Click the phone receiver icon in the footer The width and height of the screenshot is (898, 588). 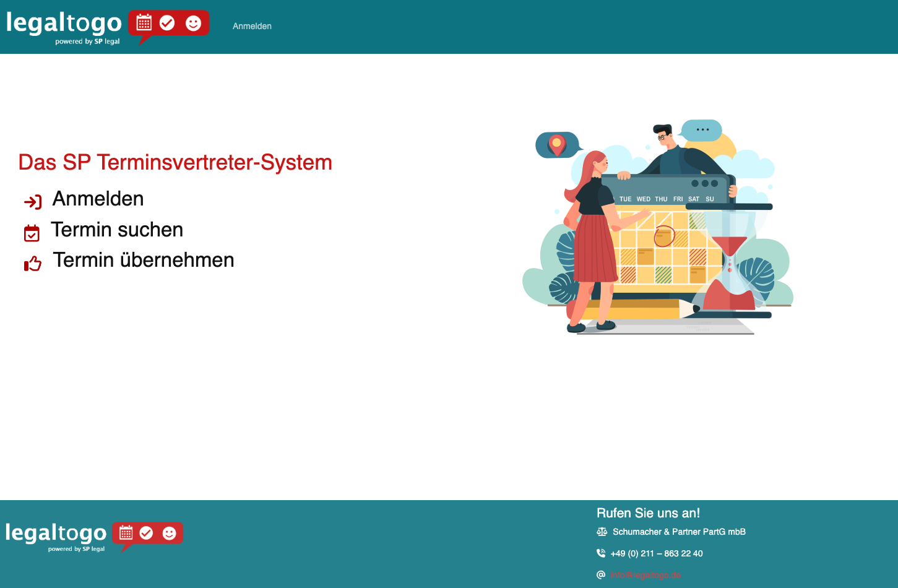pyautogui.click(x=600, y=553)
